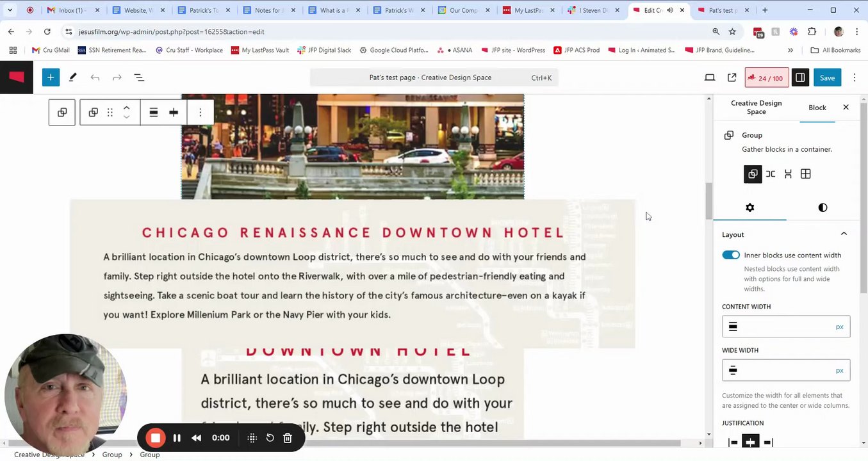The height and width of the screenshot is (461, 868).
Task: Choose the Grid variation icon
Action: [x=806, y=174]
